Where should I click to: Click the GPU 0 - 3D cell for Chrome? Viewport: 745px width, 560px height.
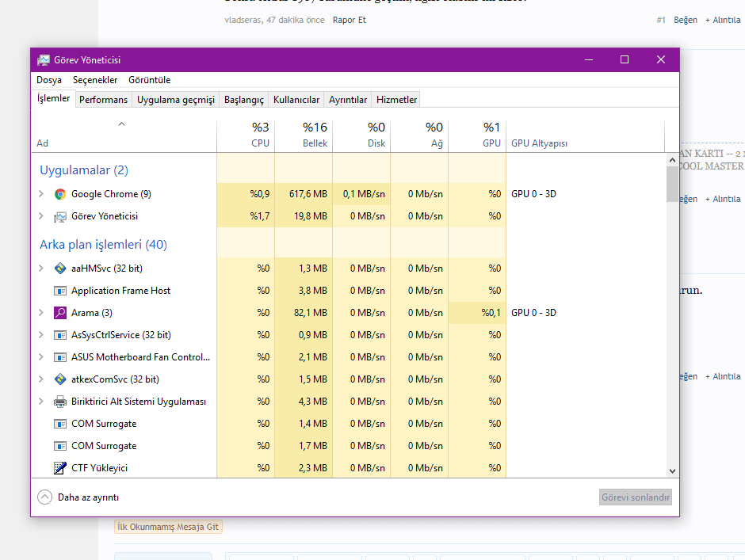[x=533, y=194]
